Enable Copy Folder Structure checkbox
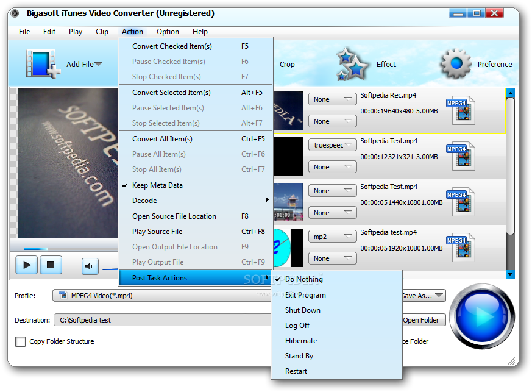Image resolution: width=532 pixels, height=392 pixels. tap(20, 341)
